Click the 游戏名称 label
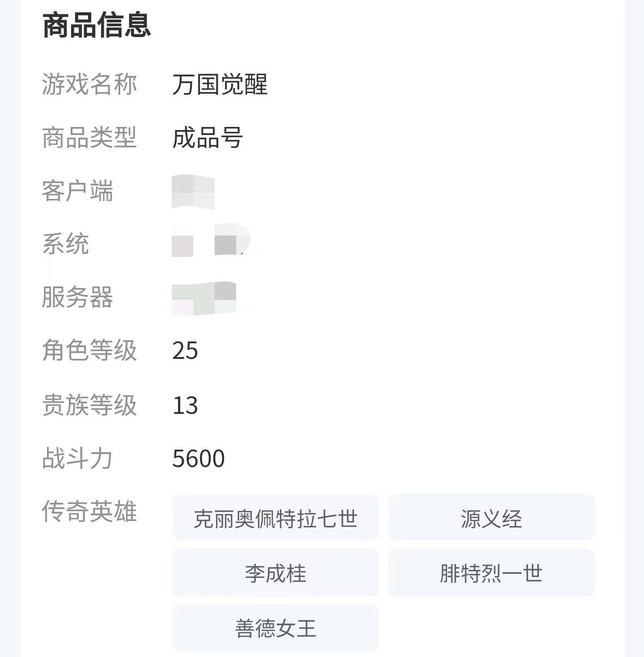The height and width of the screenshot is (657, 644). 89,84
